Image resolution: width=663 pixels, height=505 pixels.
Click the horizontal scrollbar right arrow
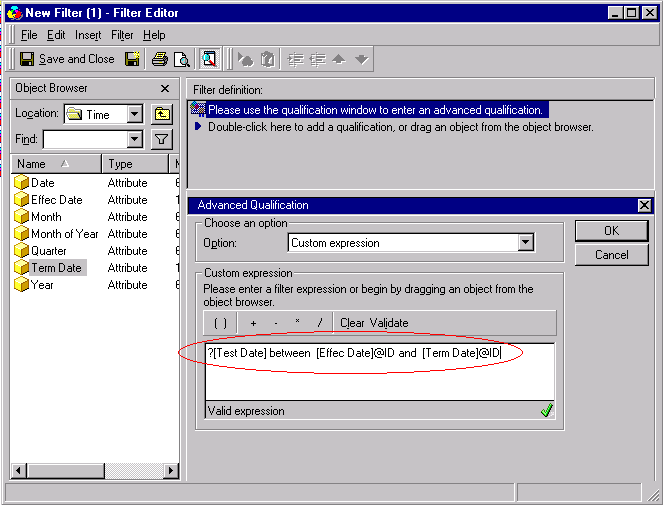coord(171,471)
